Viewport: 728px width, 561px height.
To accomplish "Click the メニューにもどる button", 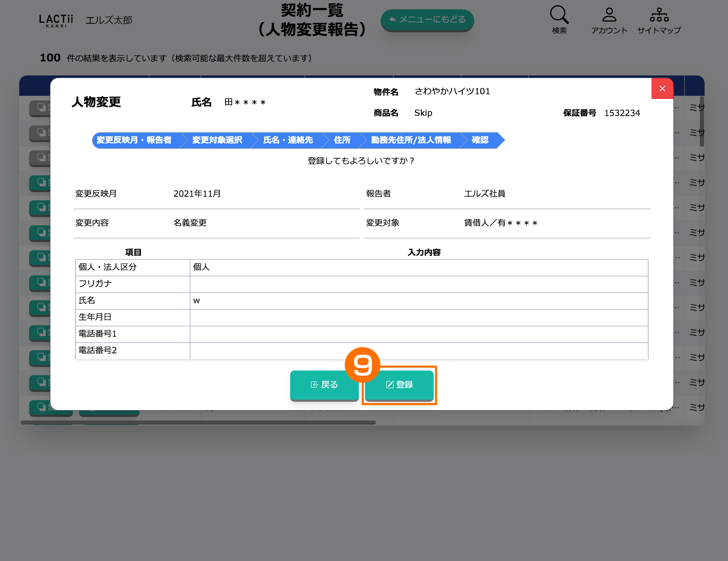I will [x=427, y=20].
